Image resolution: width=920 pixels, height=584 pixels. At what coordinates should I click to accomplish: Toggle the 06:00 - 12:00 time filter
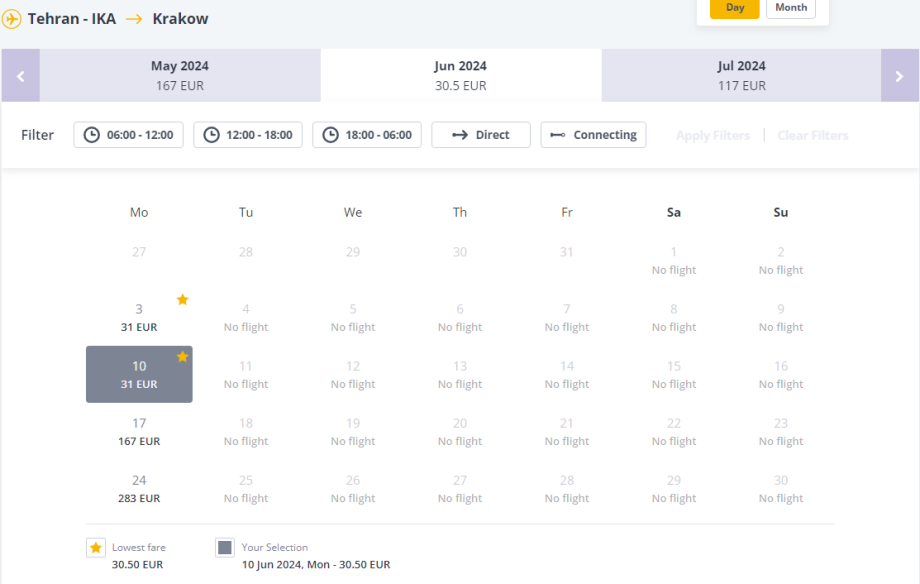coord(128,135)
